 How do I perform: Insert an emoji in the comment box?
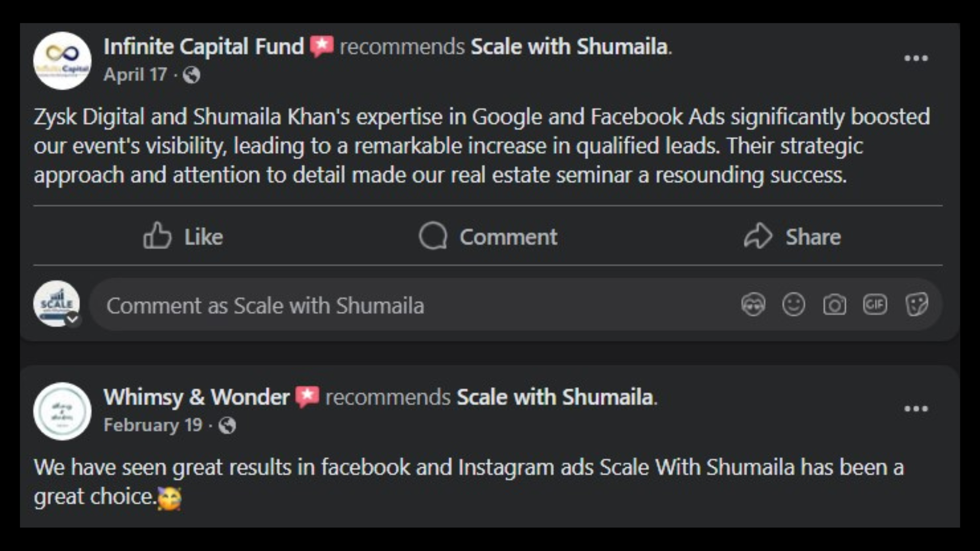(794, 305)
